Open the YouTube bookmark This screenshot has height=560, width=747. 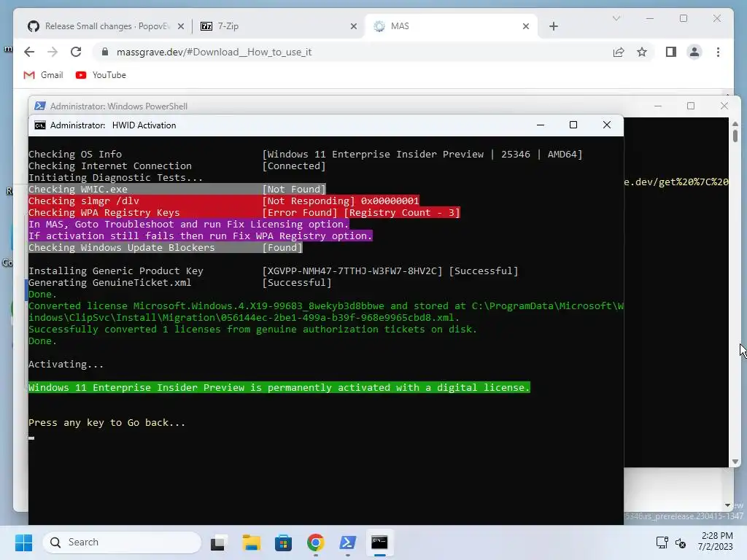coord(101,75)
